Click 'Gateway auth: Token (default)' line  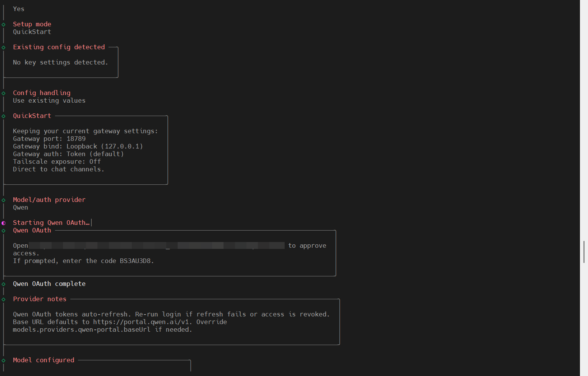point(68,154)
